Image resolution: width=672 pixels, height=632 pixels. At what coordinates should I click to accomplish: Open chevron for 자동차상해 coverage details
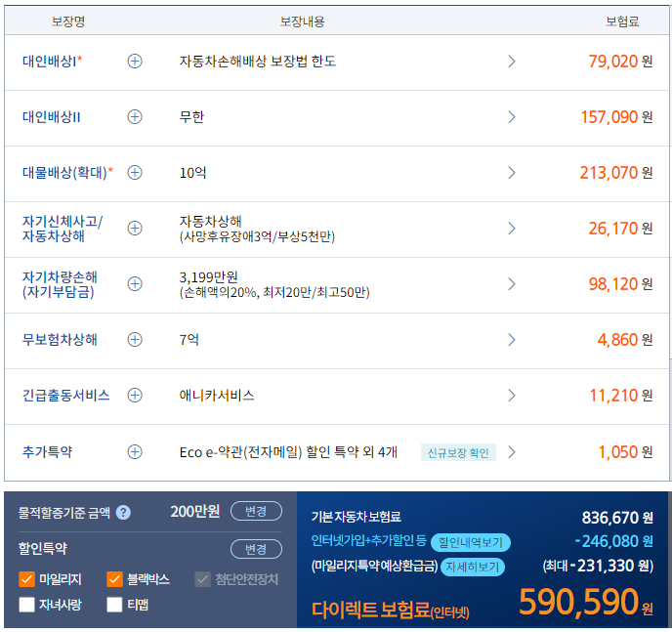pos(511,229)
